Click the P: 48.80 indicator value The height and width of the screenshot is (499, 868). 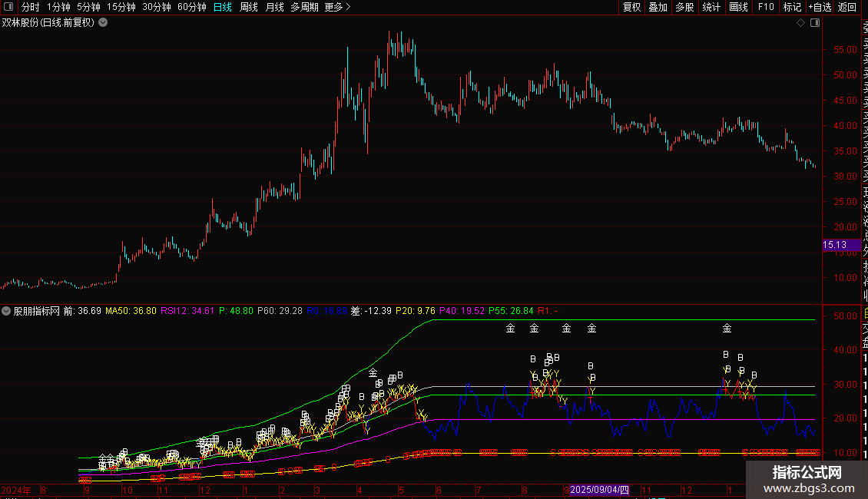pyautogui.click(x=236, y=311)
